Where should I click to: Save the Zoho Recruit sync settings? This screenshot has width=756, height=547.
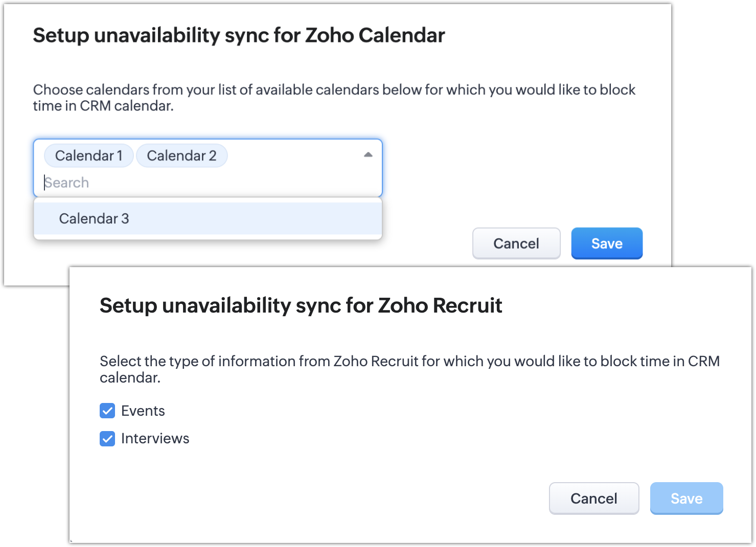[x=686, y=498]
